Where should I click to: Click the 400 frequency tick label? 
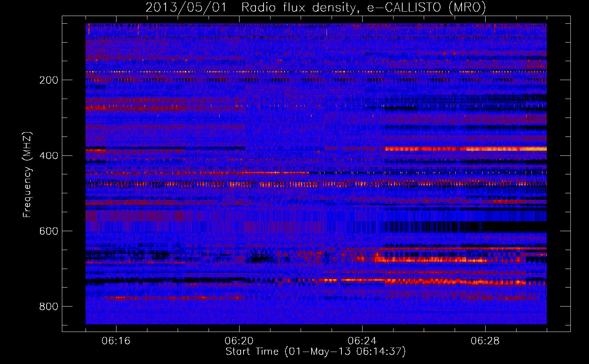[49, 156]
